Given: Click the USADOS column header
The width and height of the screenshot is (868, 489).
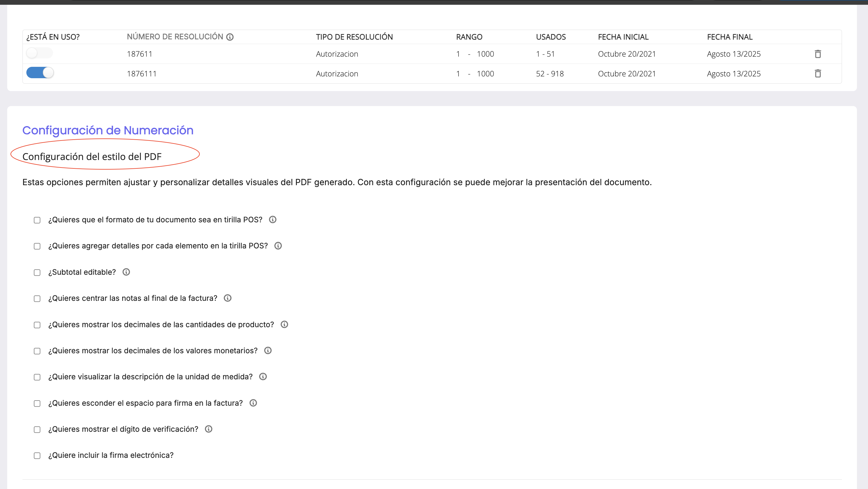Looking at the screenshot, I should (551, 37).
